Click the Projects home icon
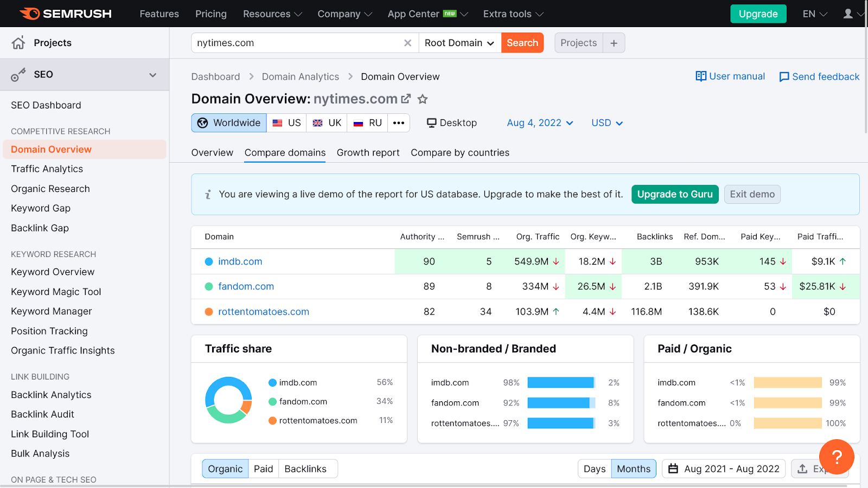Viewport: 868px width, 488px height. (18, 43)
